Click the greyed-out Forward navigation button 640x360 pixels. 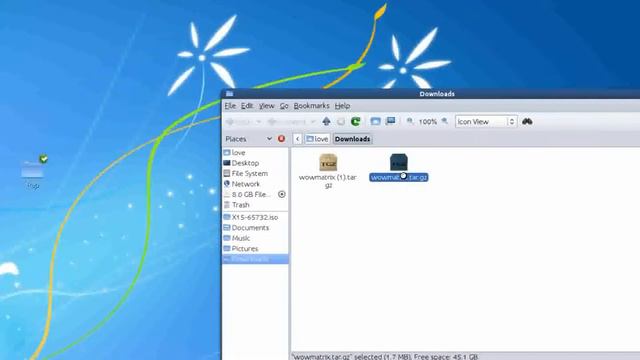coord(286,122)
